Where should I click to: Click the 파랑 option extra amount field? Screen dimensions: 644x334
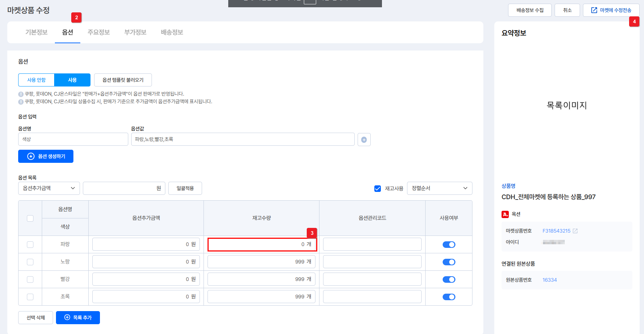pyautogui.click(x=146, y=244)
